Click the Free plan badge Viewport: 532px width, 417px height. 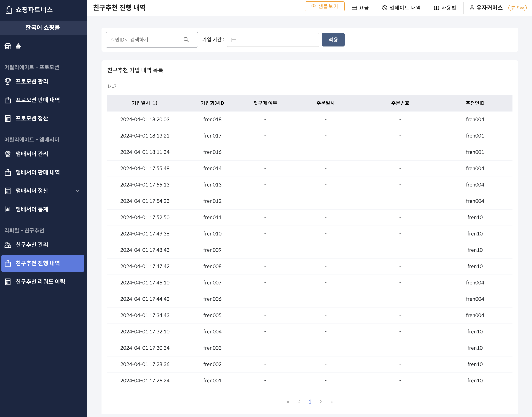tap(517, 8)
